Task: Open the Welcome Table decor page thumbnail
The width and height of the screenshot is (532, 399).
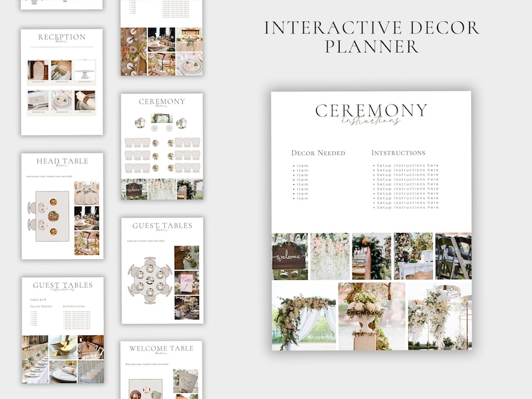Action: point(161,370)
